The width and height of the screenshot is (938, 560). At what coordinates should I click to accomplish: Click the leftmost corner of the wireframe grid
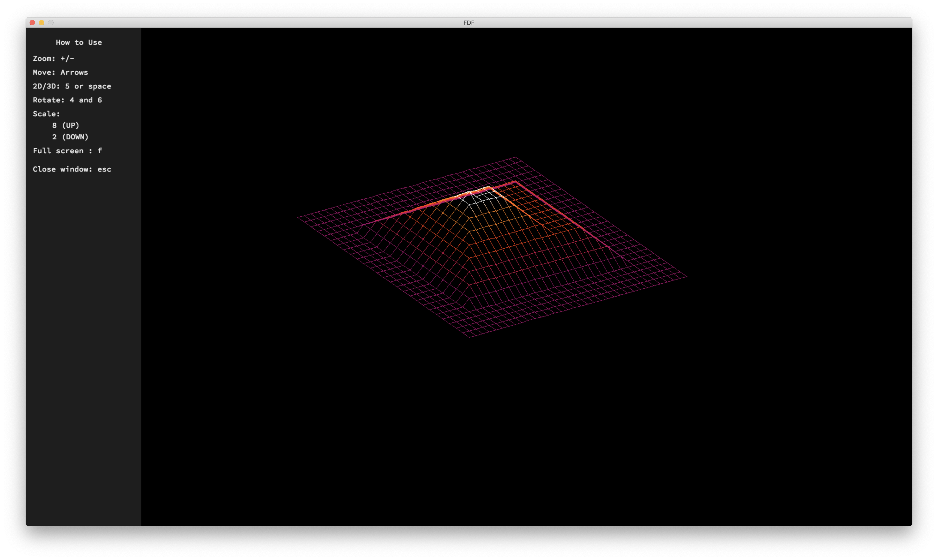298,217
